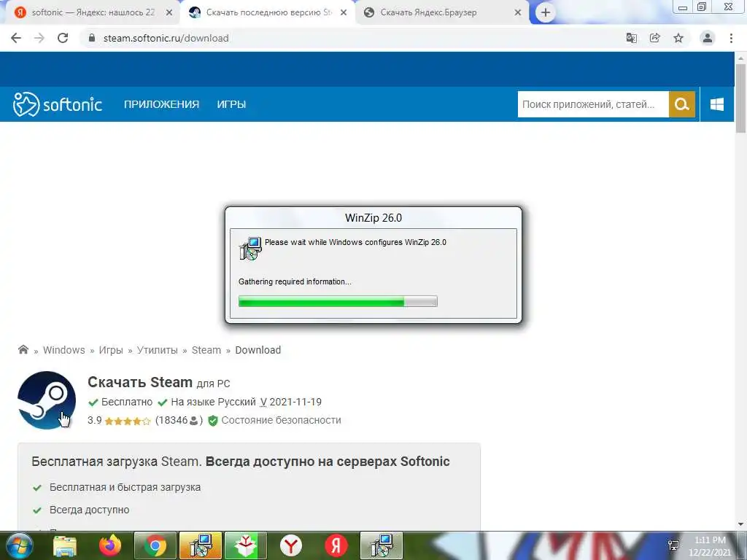Click the address bar URL
Image resolution: width=747 pixels, height=560 pixels.
click(166, 38)
